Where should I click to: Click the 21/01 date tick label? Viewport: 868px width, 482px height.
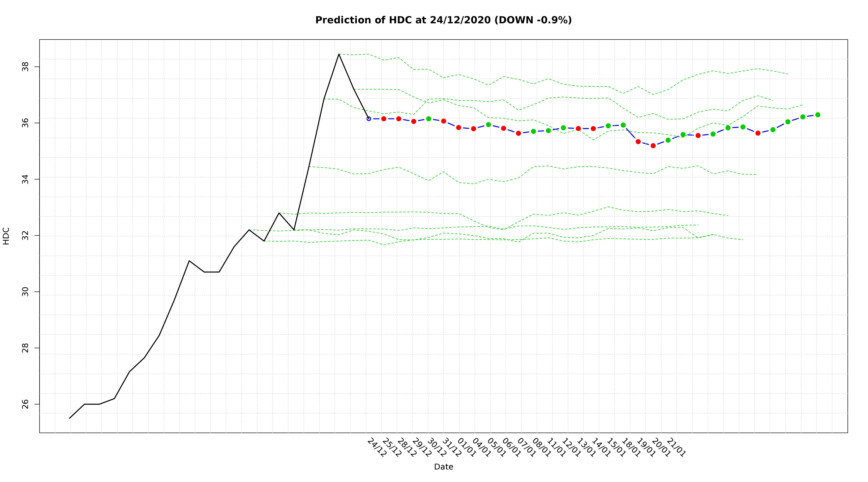click(x=676, y=448)
